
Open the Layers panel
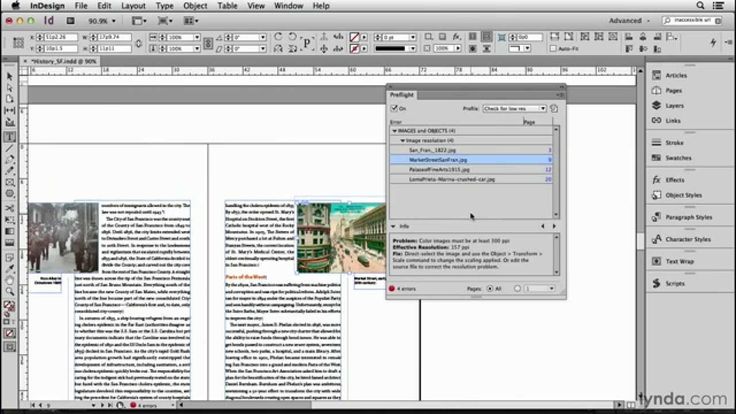pyautogui.click(x=675, y=105)
